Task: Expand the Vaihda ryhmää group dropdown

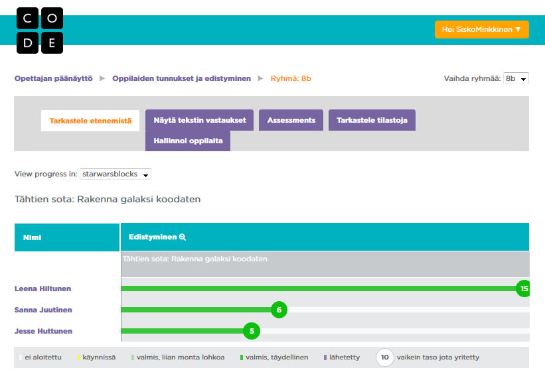Action: pyautogui.click(x=516, y=78)
